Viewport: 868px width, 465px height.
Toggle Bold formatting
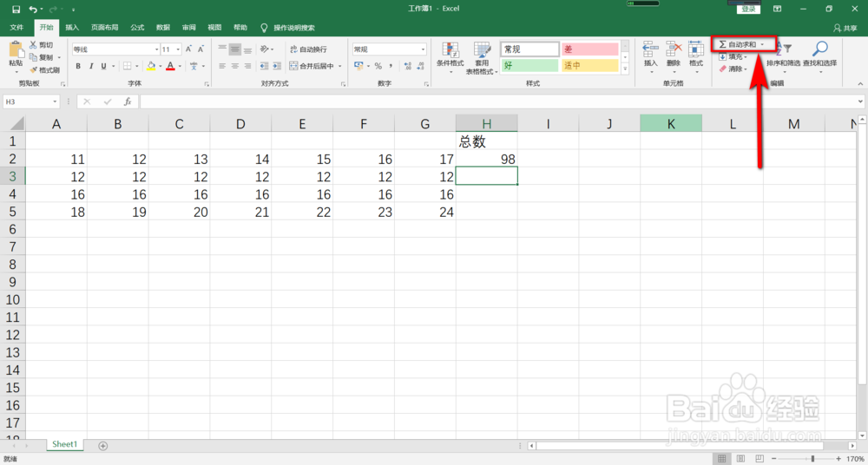coord(78,67)
